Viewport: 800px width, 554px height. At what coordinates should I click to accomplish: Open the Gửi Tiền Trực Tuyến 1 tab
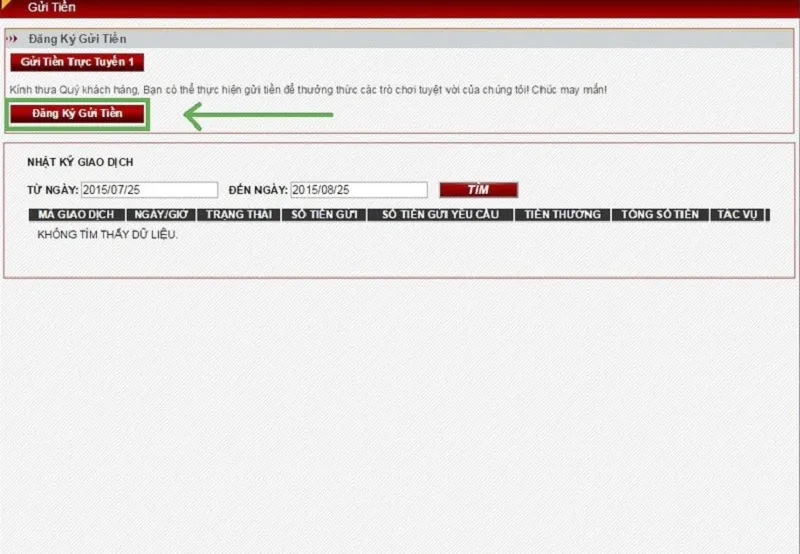tap(76, 62)
